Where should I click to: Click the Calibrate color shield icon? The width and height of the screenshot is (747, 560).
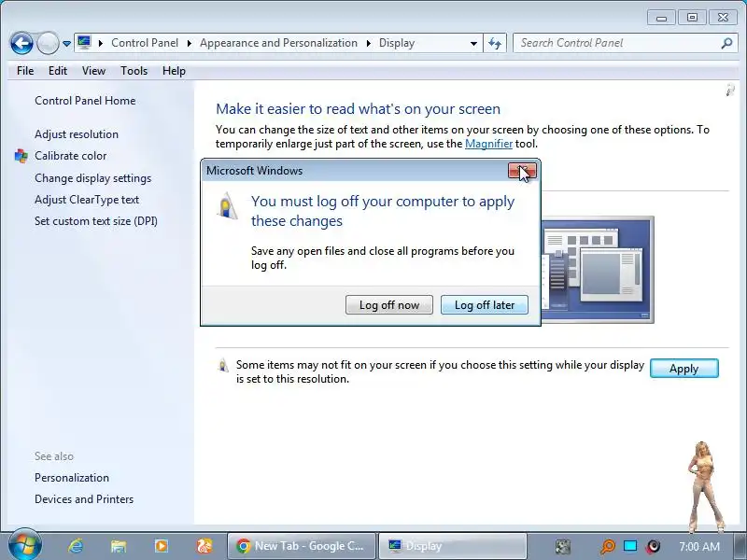coord(21,156)
